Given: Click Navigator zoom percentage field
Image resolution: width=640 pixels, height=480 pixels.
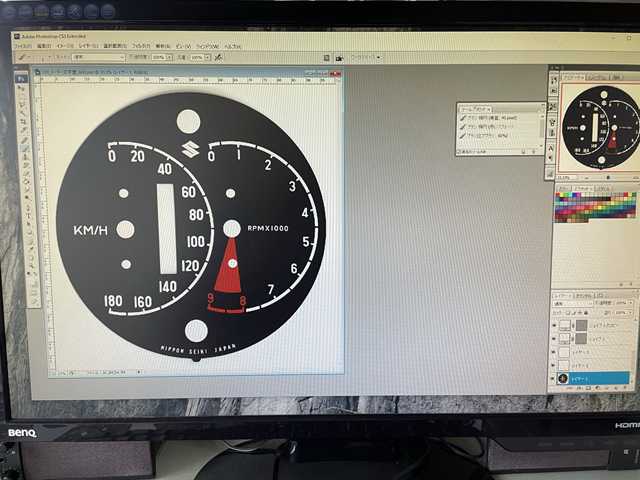Looking at the screenshot, I should 567,178.
